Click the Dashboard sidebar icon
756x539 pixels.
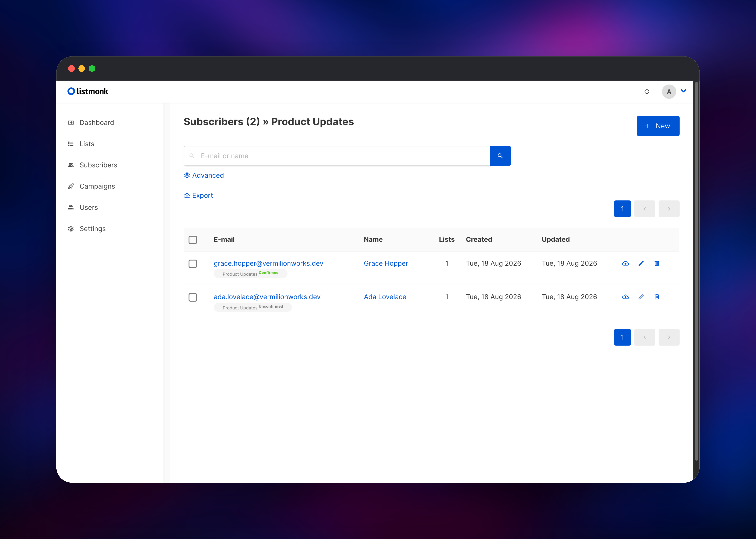click(71, 123)
